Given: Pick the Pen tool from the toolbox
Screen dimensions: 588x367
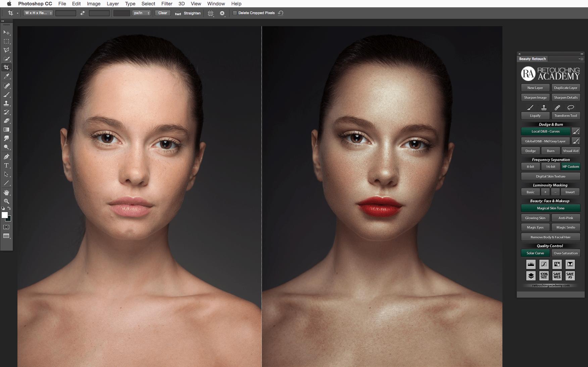Looking at the screenshot, I should [x=6, y=157].
